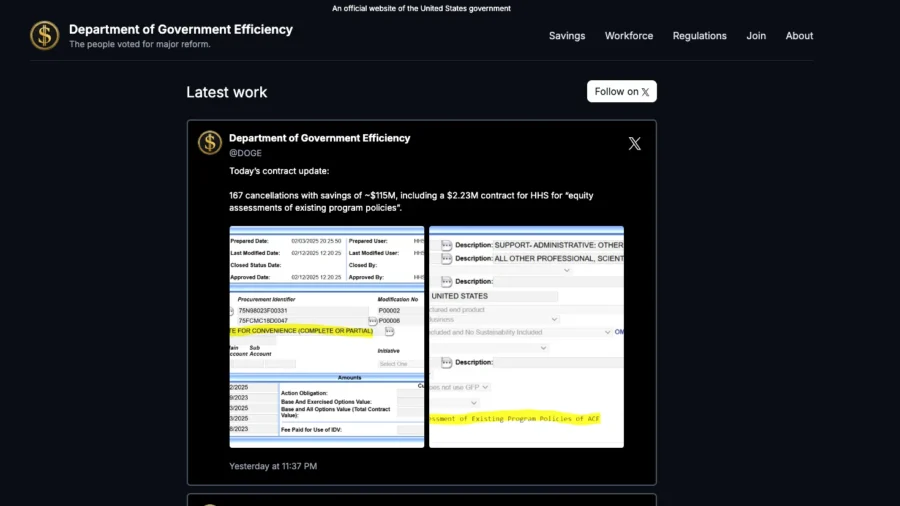Click the 'Yesterday at 11:37 PM' timestamp
This screenshot has width=900, height=506.
pos(273,466)
